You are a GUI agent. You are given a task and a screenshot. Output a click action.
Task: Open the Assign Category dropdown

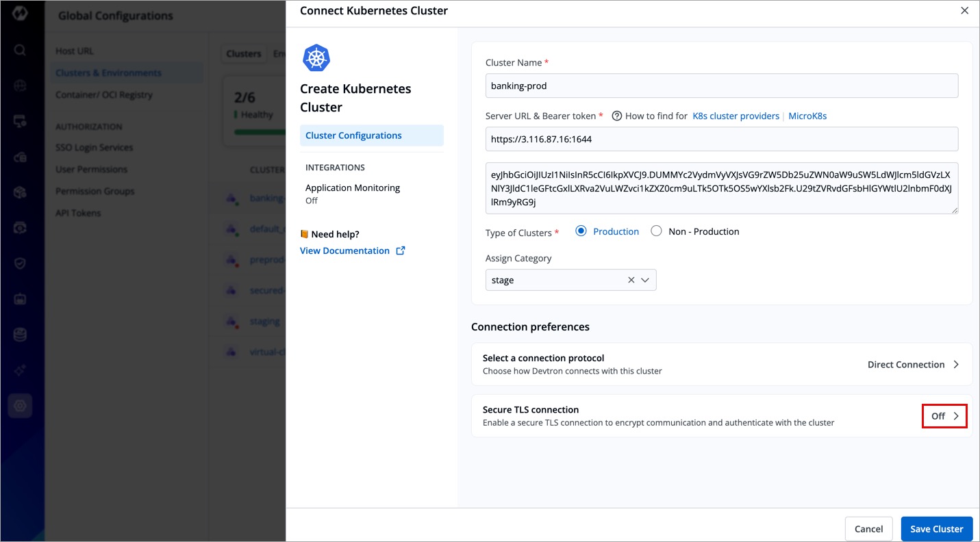pos(645,280)
